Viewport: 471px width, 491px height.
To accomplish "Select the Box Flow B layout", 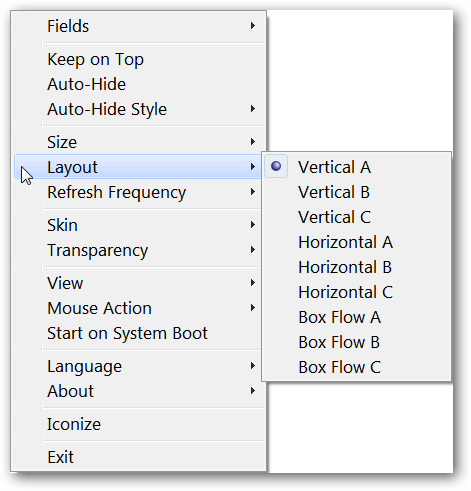I will [356, 342].
